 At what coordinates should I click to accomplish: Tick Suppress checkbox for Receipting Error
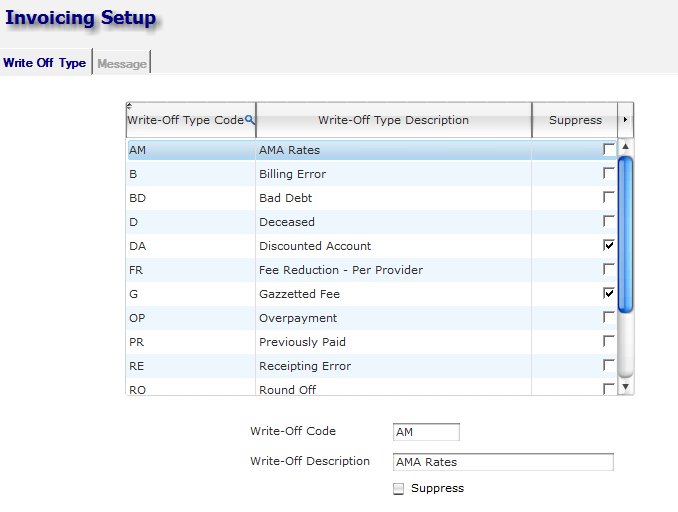tap(609, 365)
